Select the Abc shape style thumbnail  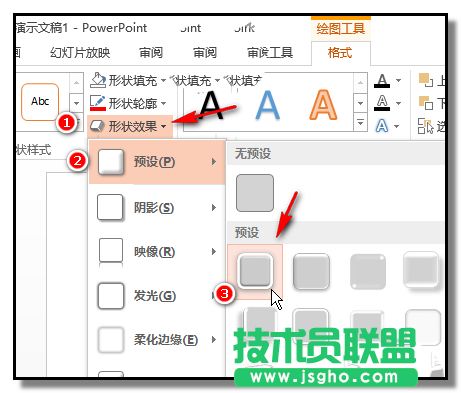[x=40, y=101]
